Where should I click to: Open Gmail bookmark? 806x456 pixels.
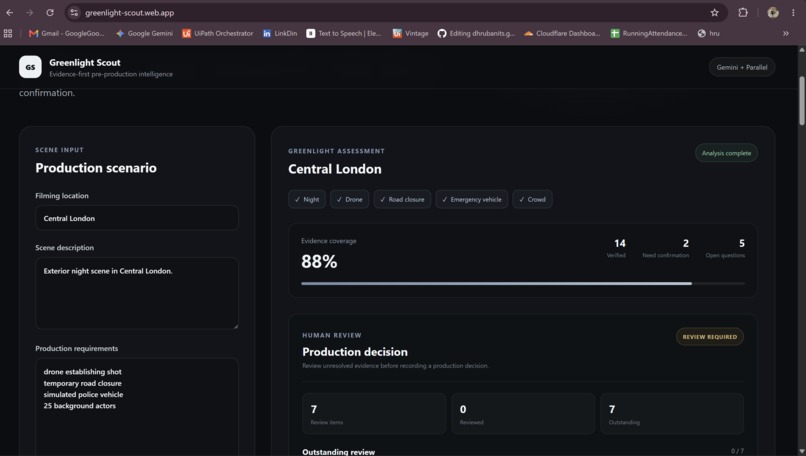click(67, 33)
